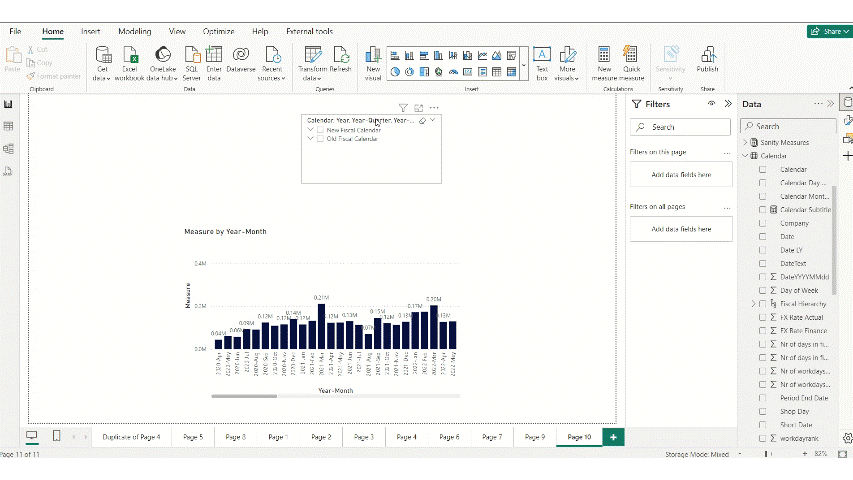
Task: Expand the Sanity Measures table
Action: pos(743,143)
